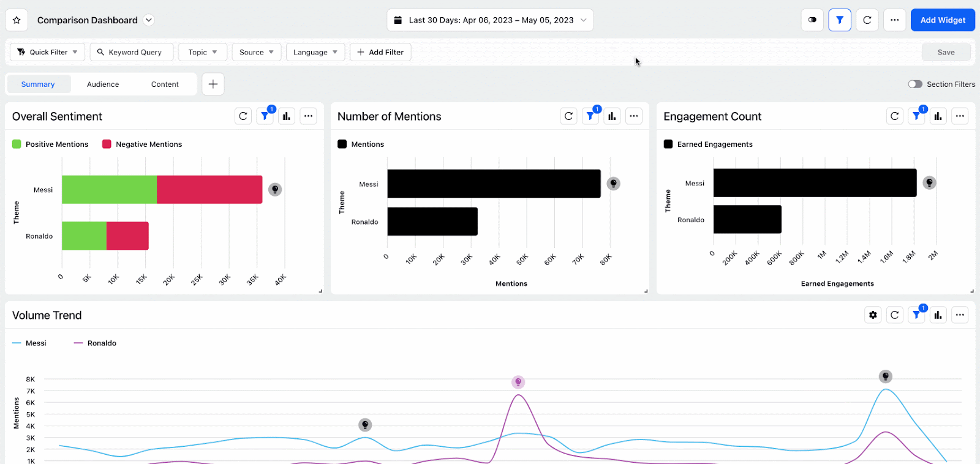Viewport: 980px width, 464px height.
Task: Add a new dashboard tab with plus button
Action: click(213, 84)
